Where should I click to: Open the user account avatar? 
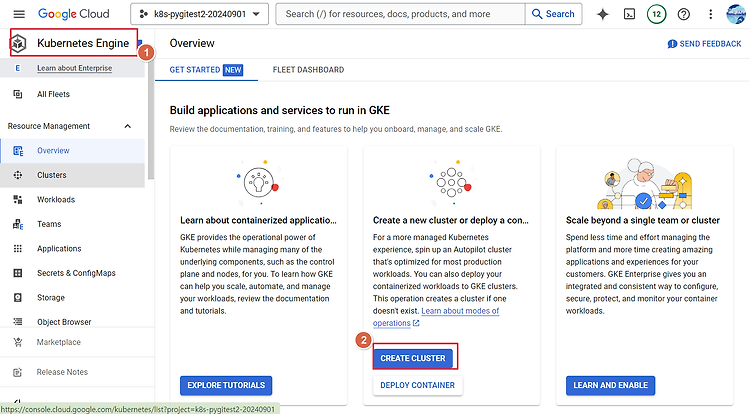pos(736,14)
